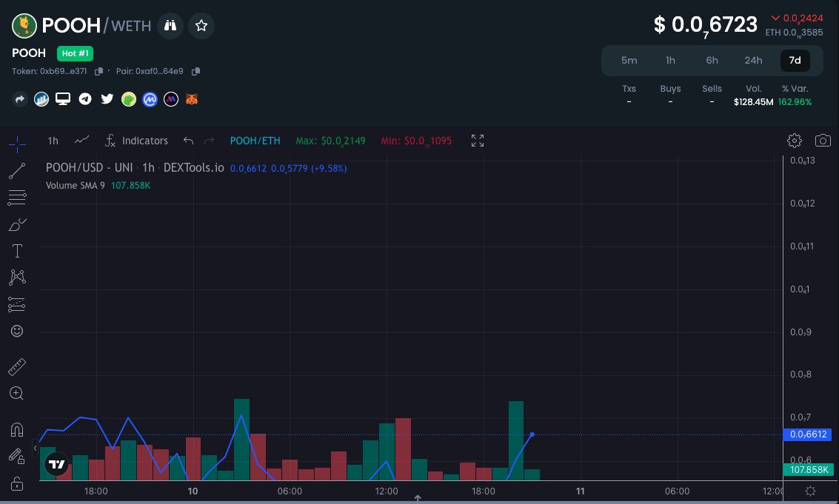
Task: Select the brush drawing tool
Action: point(17,224)
